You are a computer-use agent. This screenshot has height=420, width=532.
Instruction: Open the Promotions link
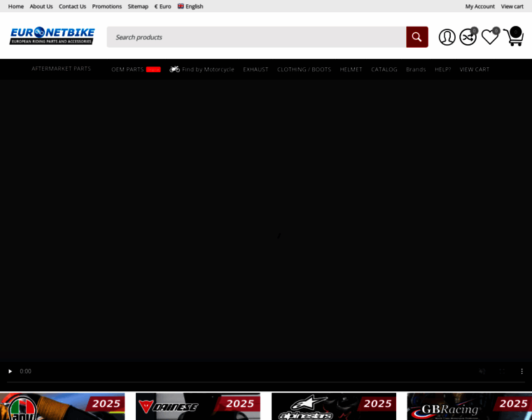pos(107,6)
